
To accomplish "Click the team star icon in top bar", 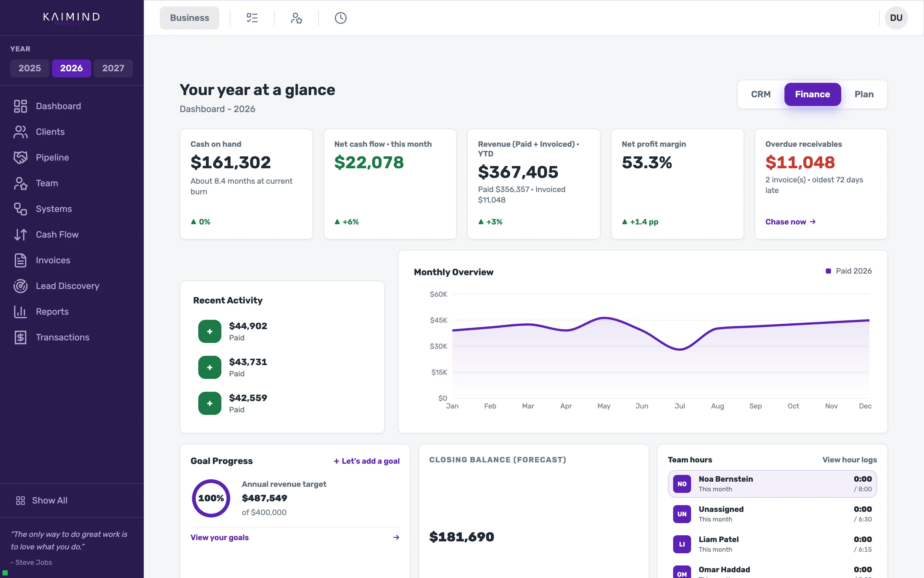I will pyautogui.click(x=296, y=18).
